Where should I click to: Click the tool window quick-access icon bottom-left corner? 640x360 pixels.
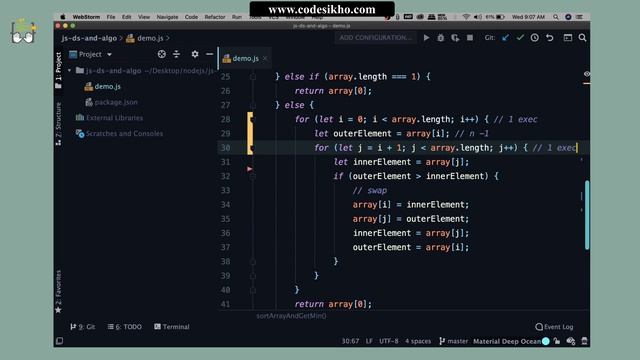[60, 341]
